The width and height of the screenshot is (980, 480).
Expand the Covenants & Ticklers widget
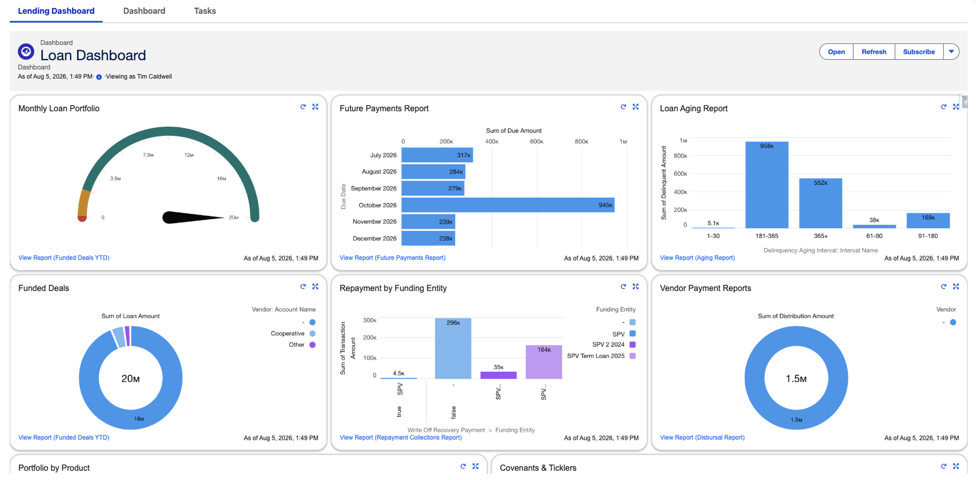coord(956,466)
